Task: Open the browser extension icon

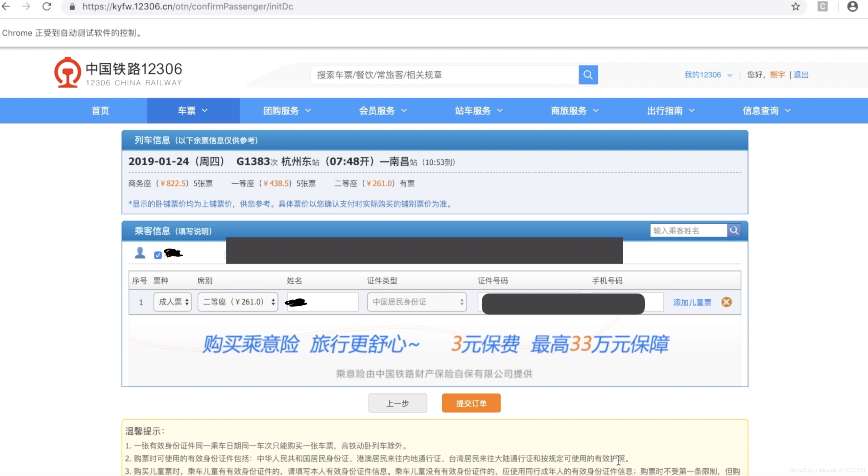Action: 823,6
